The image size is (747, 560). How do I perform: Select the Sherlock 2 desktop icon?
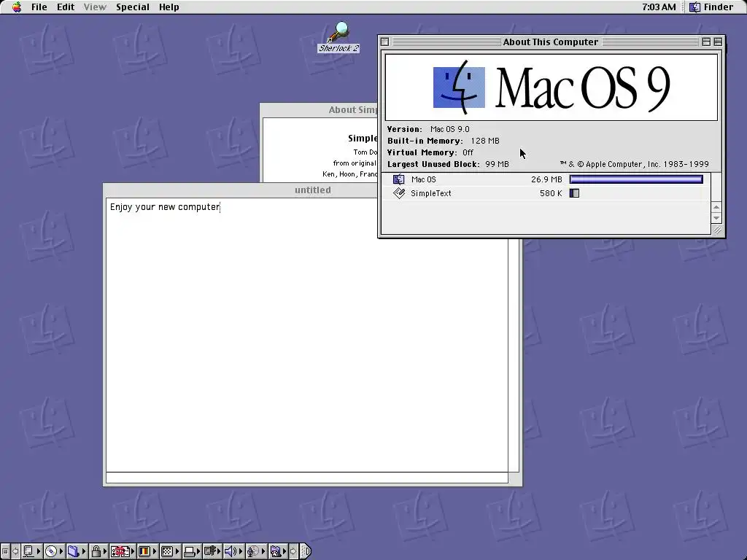pyautogui.click(x=338, y=37)
